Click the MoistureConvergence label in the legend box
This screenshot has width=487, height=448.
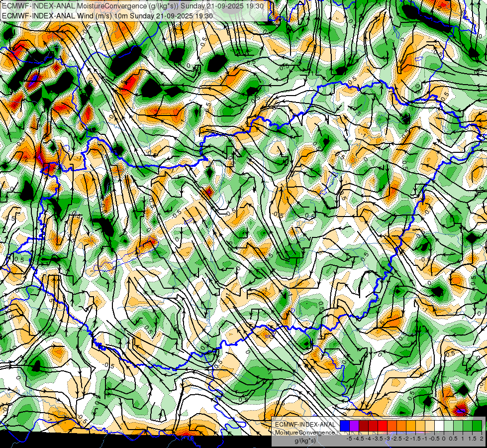pyautogui.click(x=305, y=433)
